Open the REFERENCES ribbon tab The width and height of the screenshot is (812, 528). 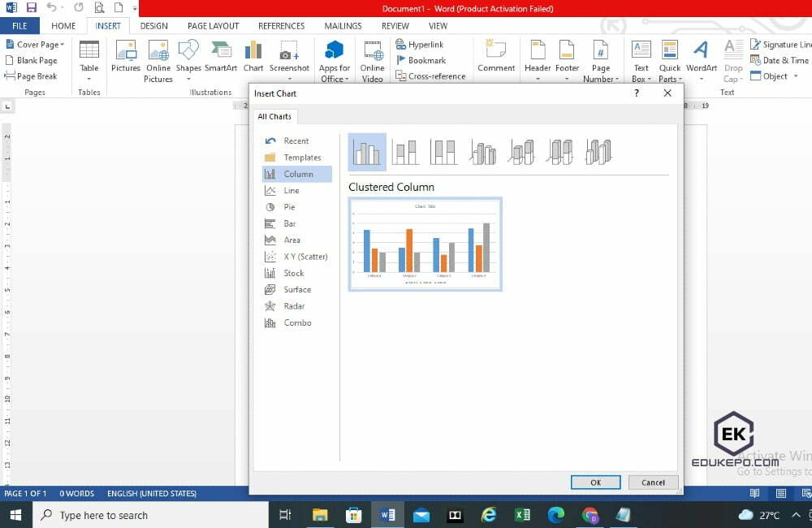point(281,26)
